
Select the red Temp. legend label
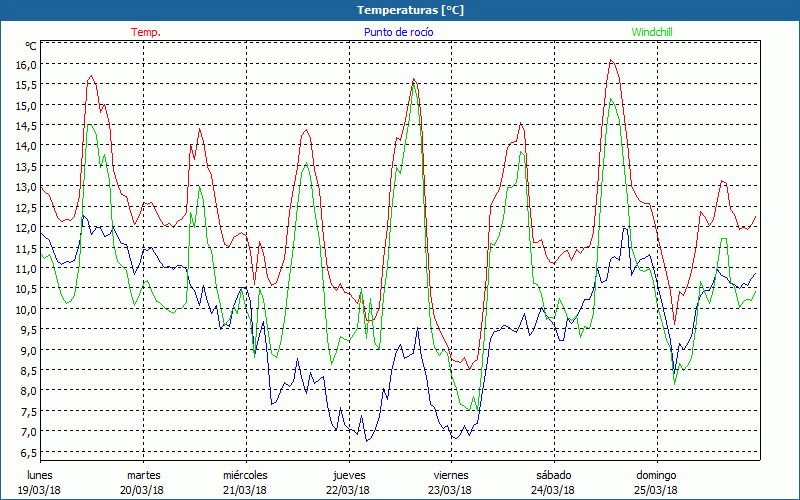[146, 32]
